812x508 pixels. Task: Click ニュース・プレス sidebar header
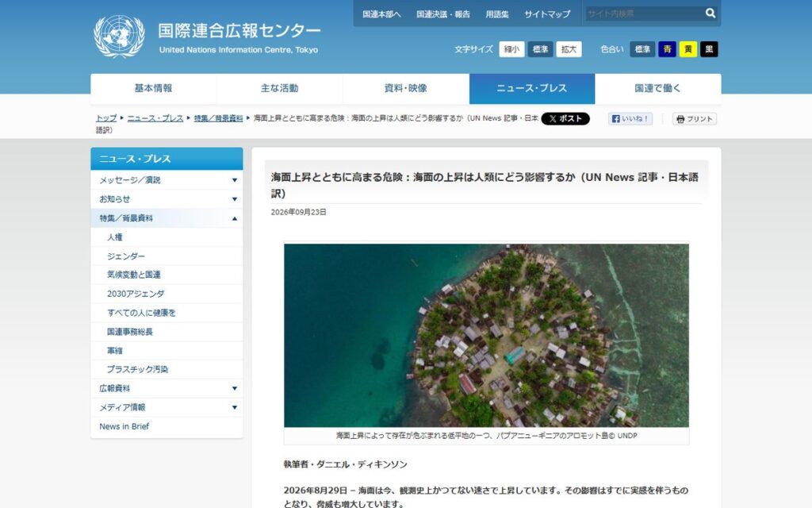tap(167, 159)
